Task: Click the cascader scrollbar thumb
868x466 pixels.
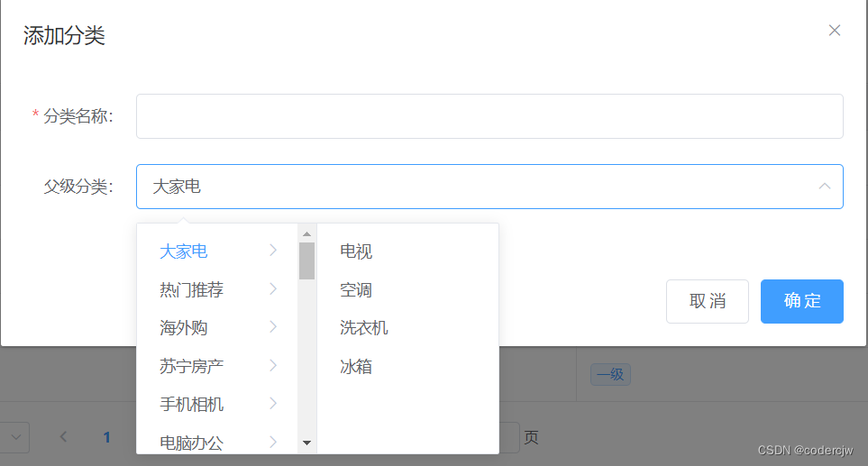Action: point(306,260)
